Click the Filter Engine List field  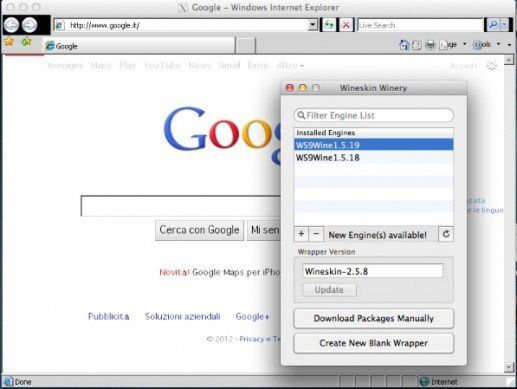click(x=373, y=115)
